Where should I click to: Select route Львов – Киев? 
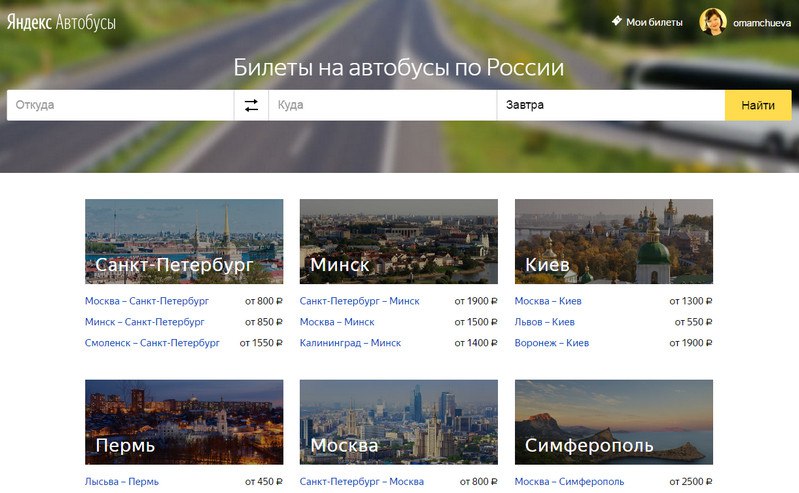pos(545,322)
